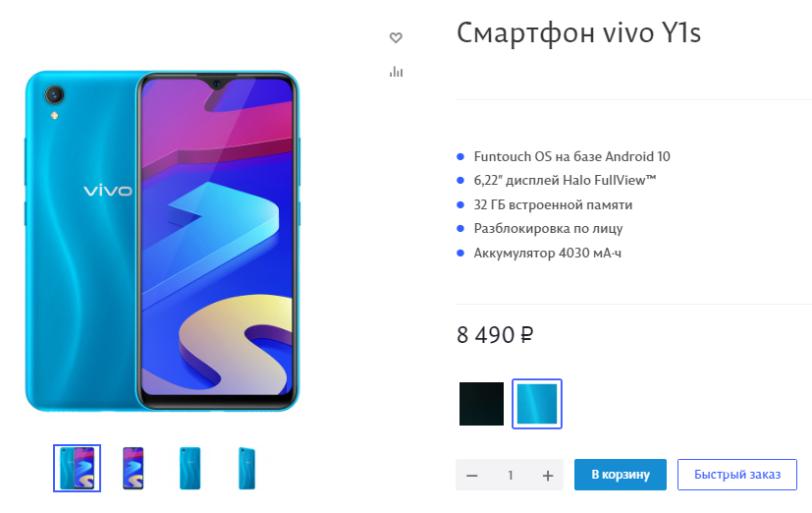Click the 6,22" дисплей Halo FullView text
Screen dimensions: 812x513
click(565, 180)
